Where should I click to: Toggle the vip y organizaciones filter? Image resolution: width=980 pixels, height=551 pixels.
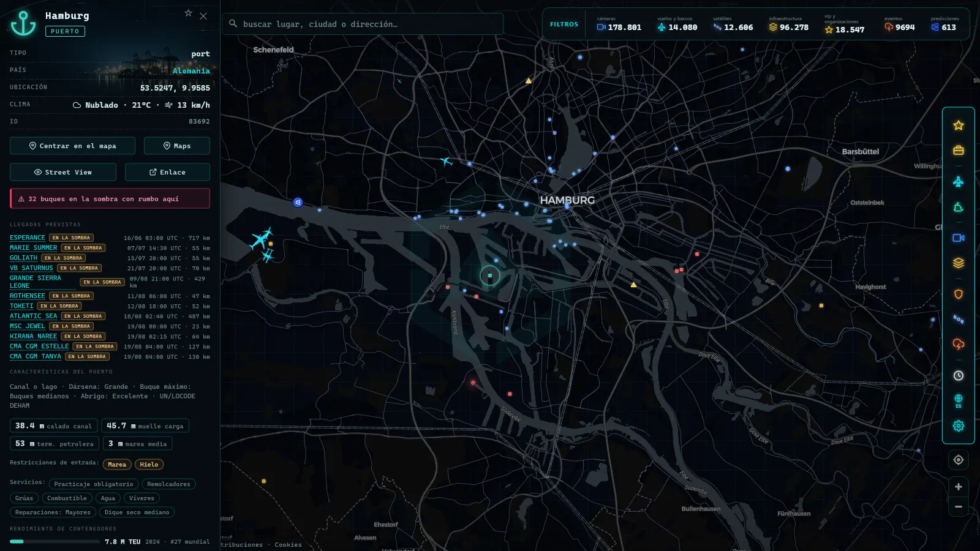tap(845, 24)
